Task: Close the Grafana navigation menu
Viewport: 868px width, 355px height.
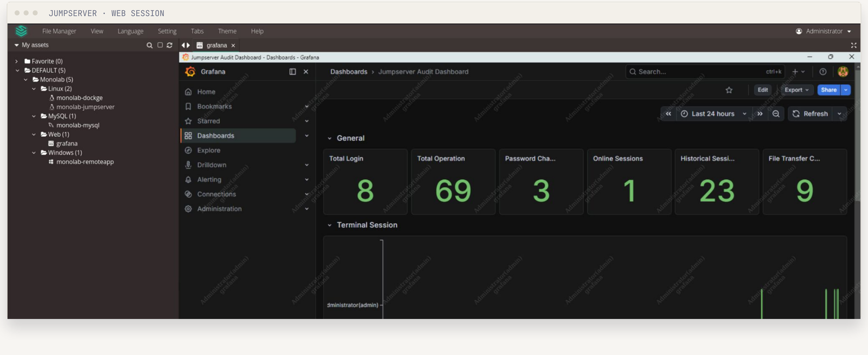Action: 306,72
